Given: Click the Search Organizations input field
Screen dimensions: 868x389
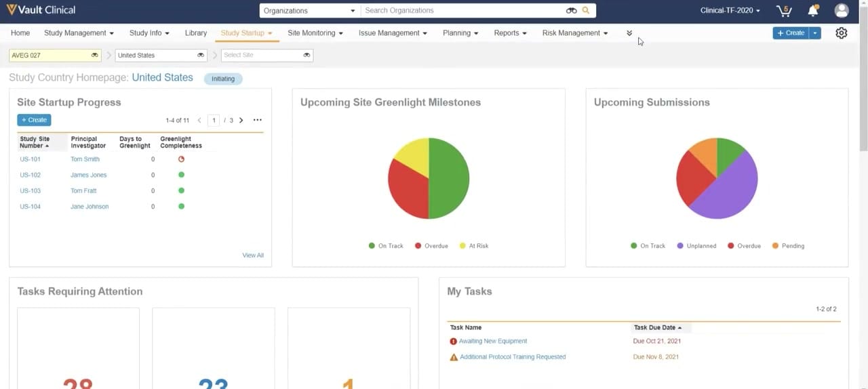Looking at the screenshot, I should point(464,11).
